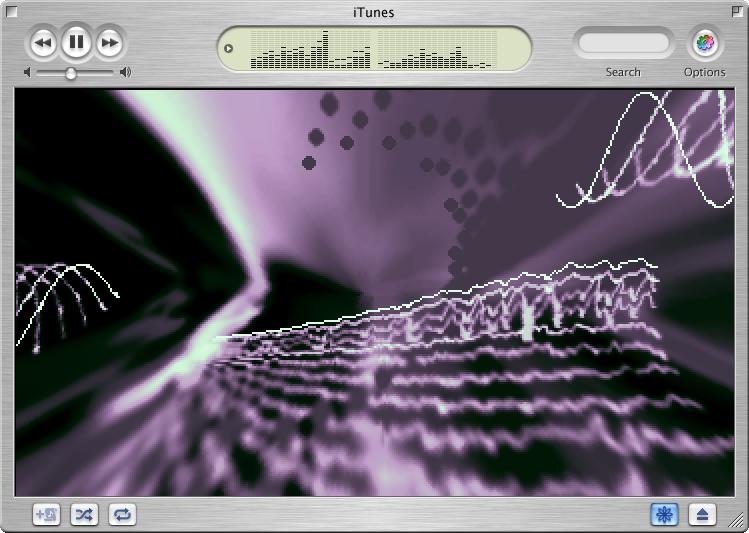Screen dimensions: 749x533
Task: Click the low volume speaker icon
Action: coord(27,72)
